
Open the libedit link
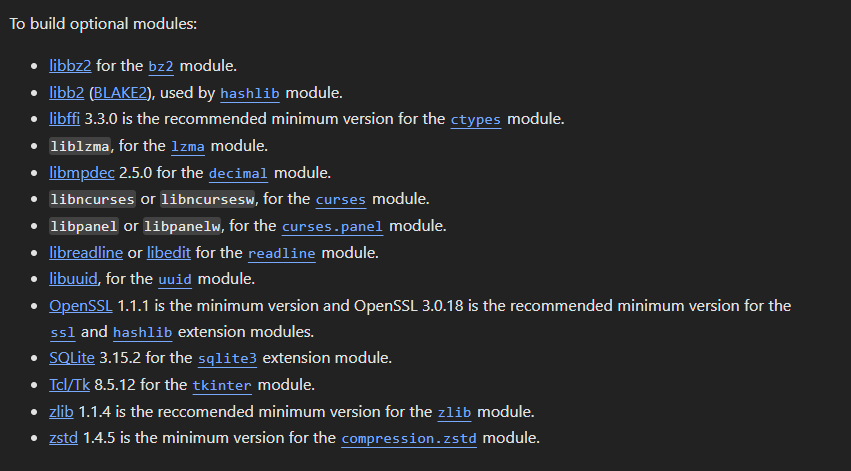(x=169, y=253)
